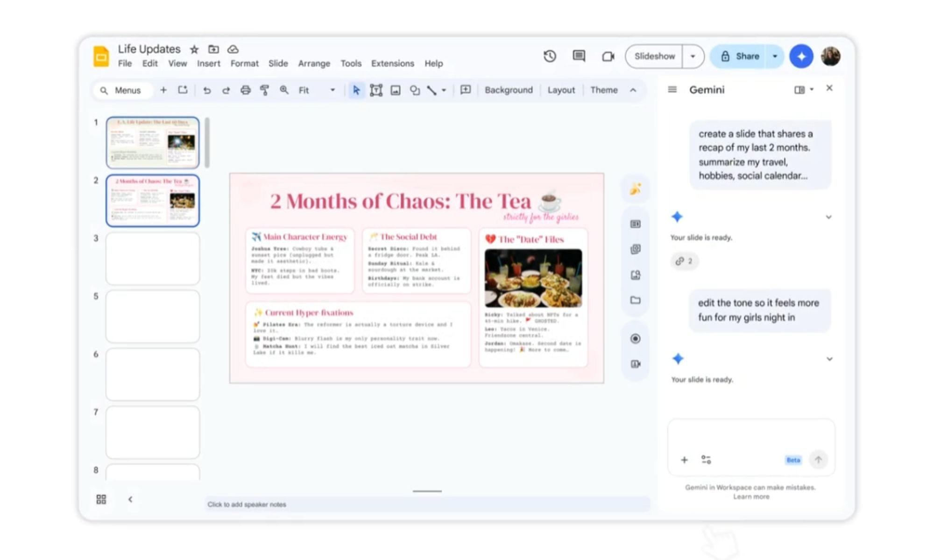
Task: Open the Background settings
Action: point(509,90)
